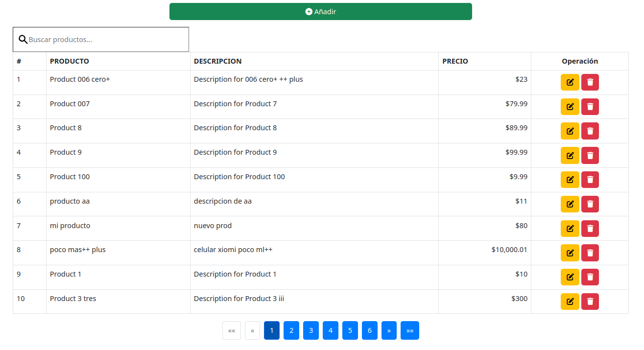Delete the poco mas++ plus row
The width and height of the screenshot is (644, 350).
[x=590, y=253]
